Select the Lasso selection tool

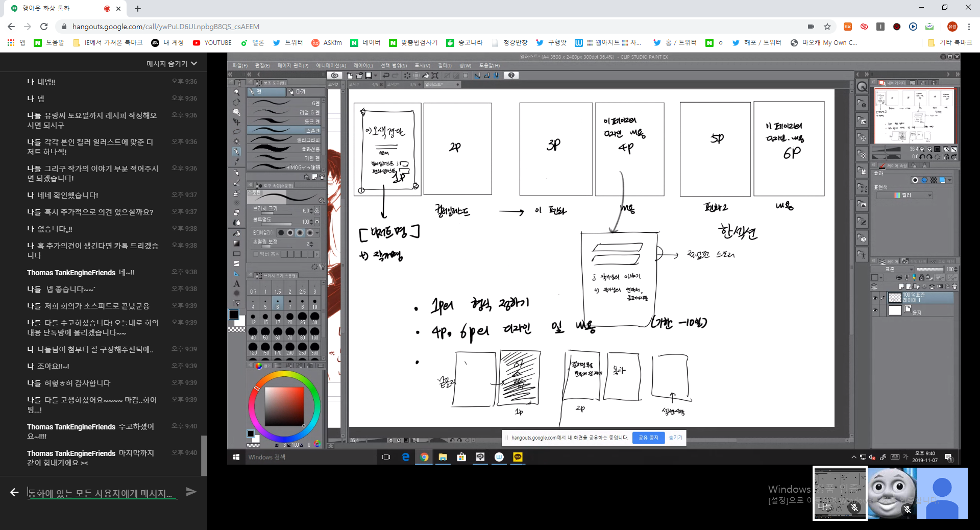pos(236,132)
